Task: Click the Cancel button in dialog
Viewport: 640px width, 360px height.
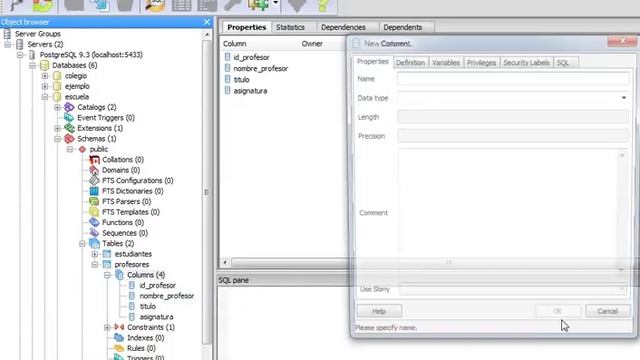Action: coord(608,311)
